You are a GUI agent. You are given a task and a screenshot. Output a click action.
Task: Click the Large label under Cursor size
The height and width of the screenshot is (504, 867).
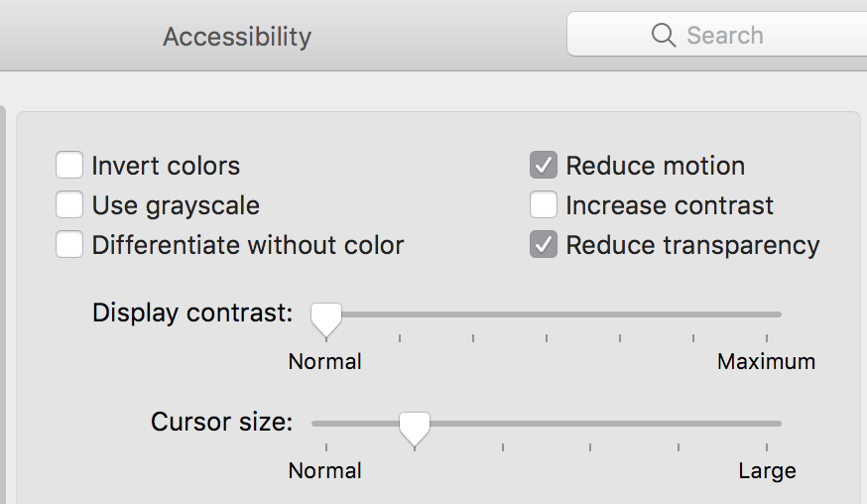767,470
